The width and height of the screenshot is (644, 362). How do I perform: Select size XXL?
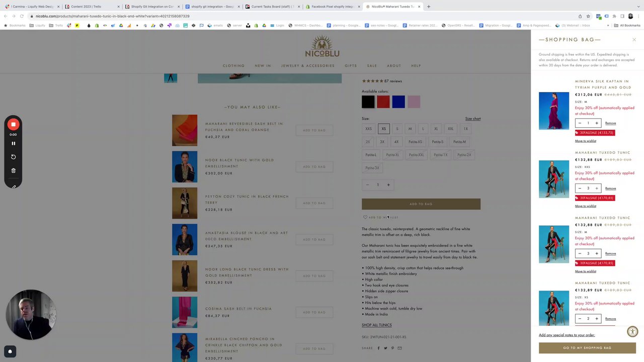(451, 129)
